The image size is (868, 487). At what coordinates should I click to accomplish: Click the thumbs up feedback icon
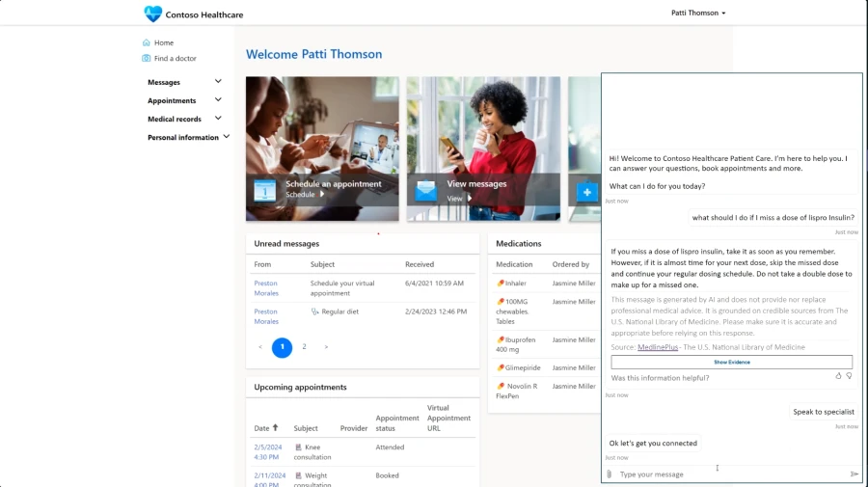[838, 375]
